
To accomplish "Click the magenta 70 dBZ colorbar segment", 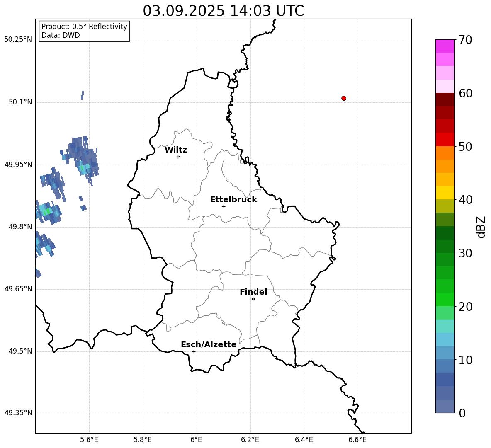I will (445, 46).
